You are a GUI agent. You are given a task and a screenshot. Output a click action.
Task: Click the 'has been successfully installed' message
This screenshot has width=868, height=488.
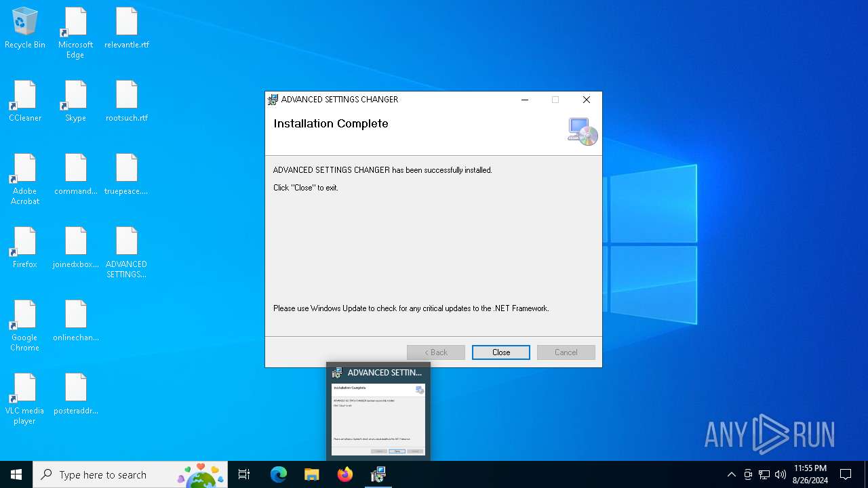382,170
